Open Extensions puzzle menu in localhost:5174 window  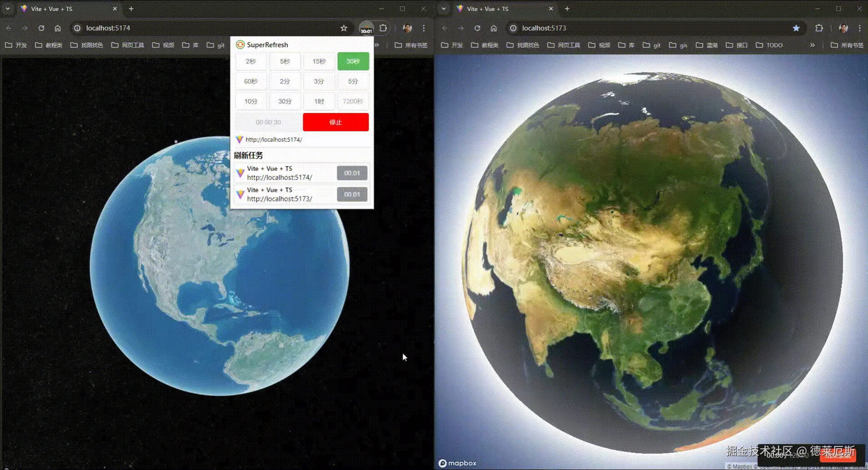[x=383, y=28]
